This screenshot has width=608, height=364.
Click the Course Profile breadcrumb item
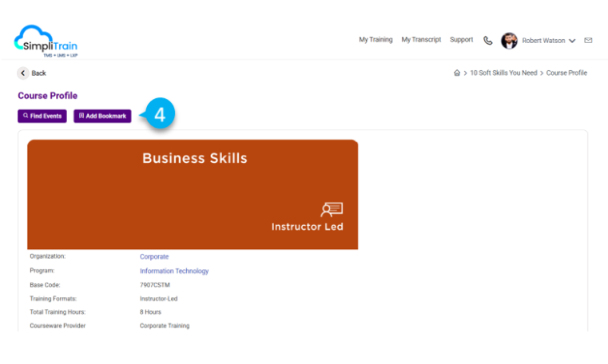[x=566, y=73]
